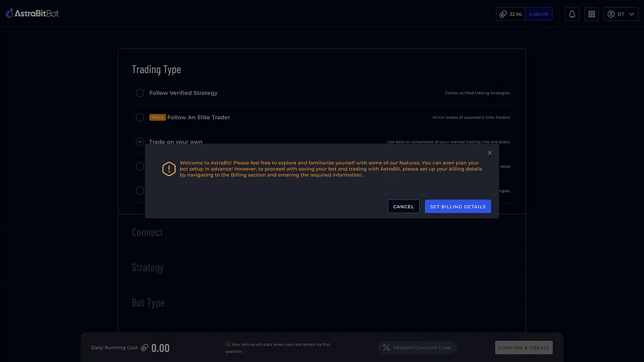Image resolution: width=644 pixels, height=362 pixels.
Task: Click Redeem Discount Code
Action: pos(422,347)
